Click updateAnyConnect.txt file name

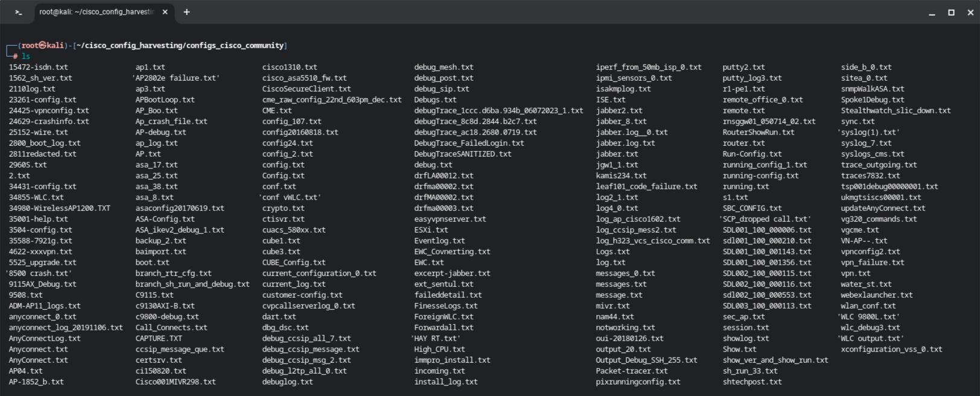883,209
